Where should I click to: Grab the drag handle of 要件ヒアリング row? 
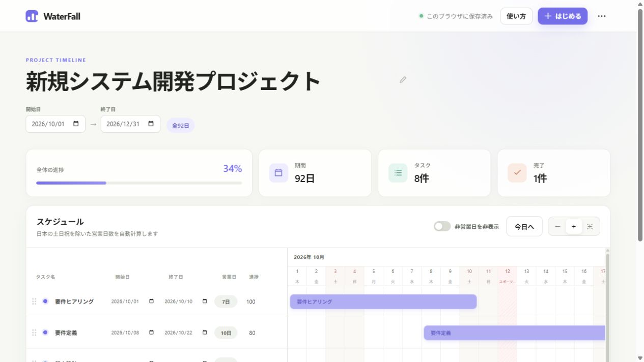tap(34, 301)
